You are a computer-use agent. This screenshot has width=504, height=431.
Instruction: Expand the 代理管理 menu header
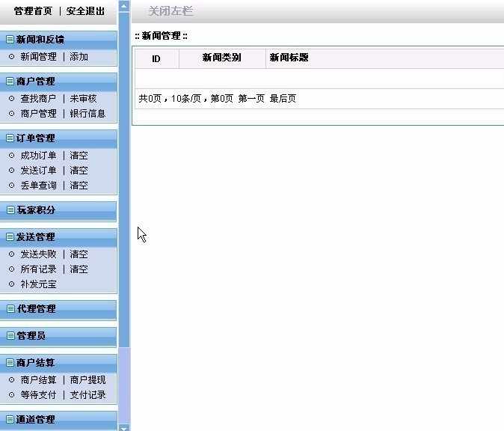click(58, 309)
